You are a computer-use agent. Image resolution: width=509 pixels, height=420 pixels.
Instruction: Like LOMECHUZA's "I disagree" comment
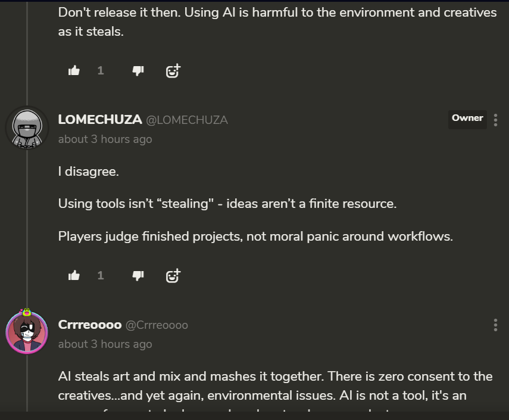74,275
